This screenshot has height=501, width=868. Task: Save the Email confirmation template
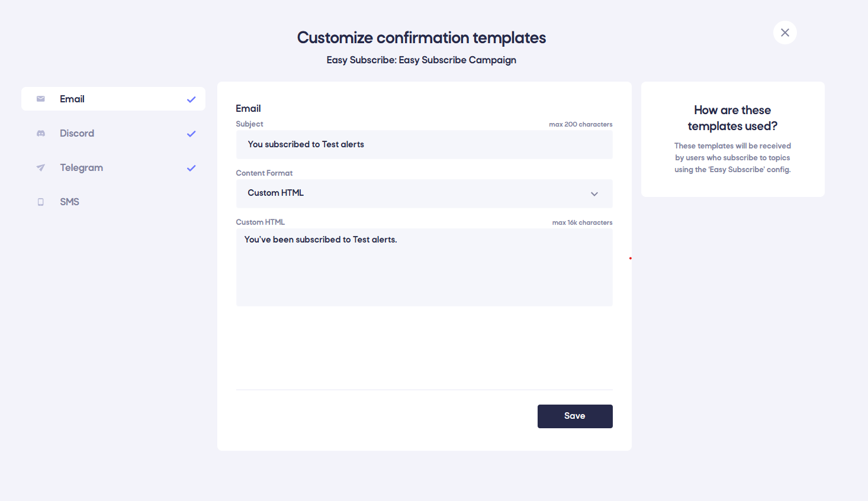click(574, 416)
